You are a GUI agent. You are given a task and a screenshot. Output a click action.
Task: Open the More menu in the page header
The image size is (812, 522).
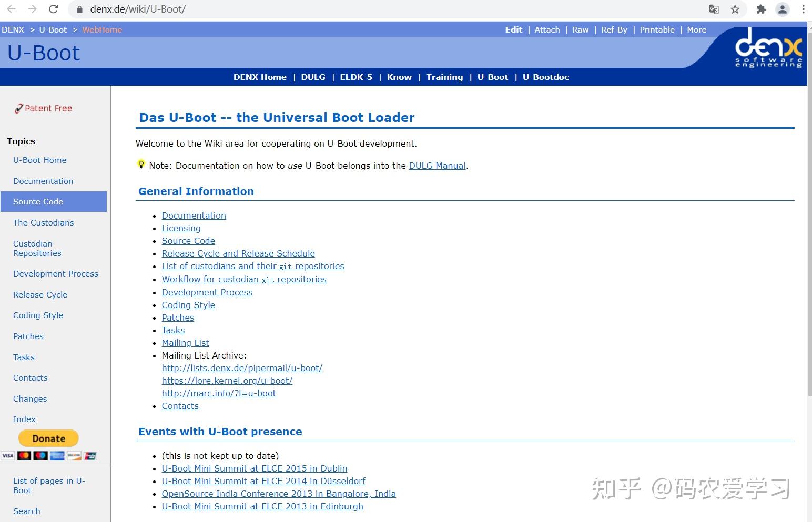point(696,29)
